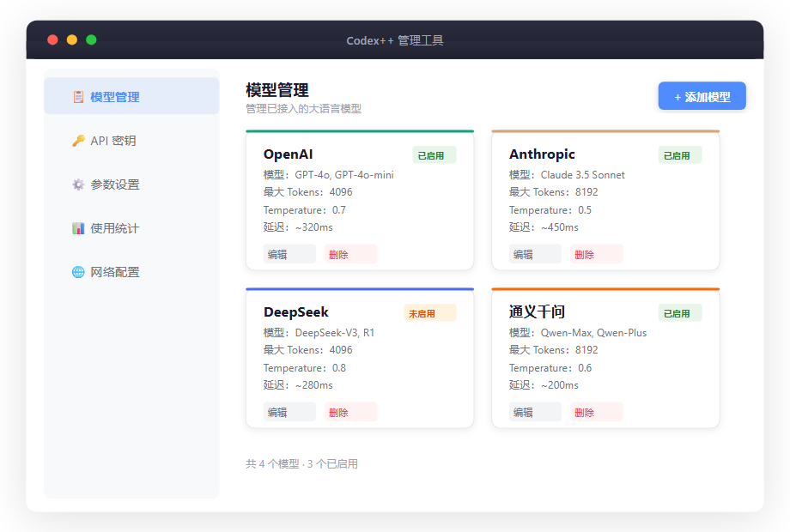Viewport: 790px width, 532px height.
Task: Toggle 通义千问 已启用 status badge
Action: (x=680, y=313)
